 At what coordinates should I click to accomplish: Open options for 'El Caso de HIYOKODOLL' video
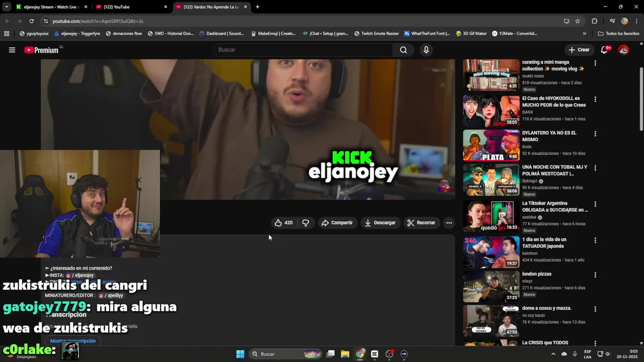point(595,100)
